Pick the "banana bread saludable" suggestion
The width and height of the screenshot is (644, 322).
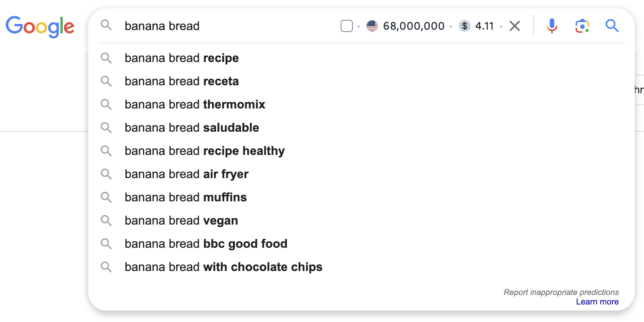pyautogui.click(x=192, y=128)
